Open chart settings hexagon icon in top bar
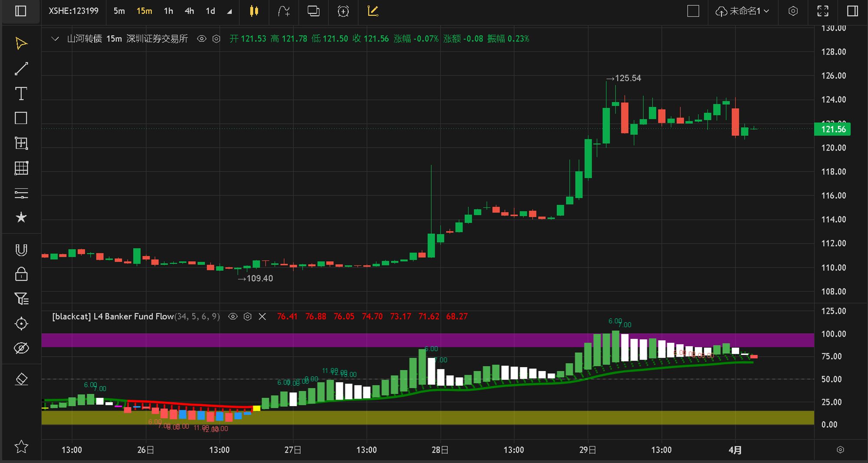 [793, 11]
